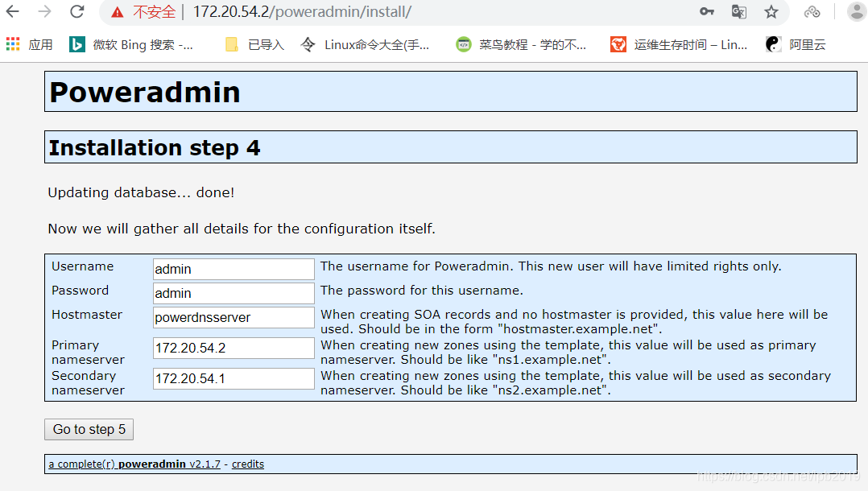Edit the Username input field

click(234, 269)
